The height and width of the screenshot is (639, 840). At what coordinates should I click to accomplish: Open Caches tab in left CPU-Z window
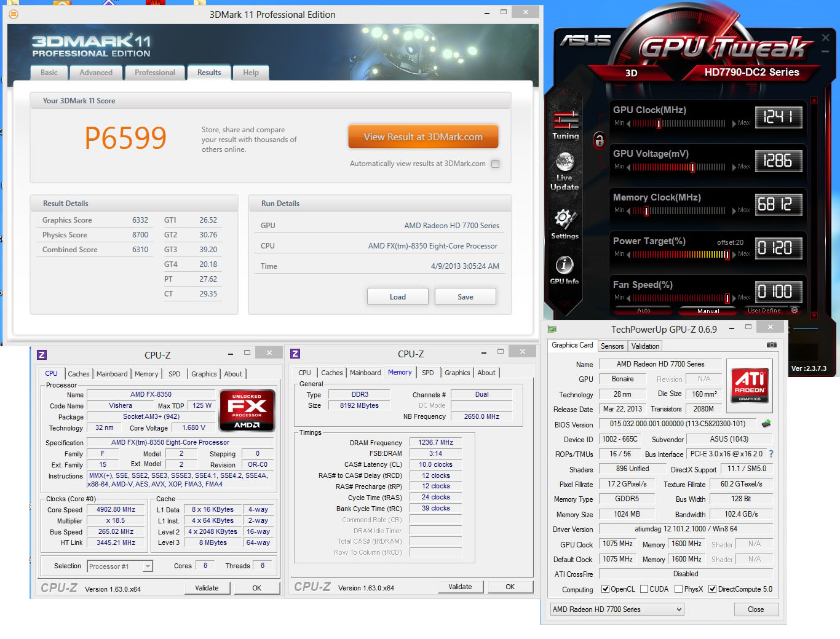pyautogui.click(x=79, y=374)
